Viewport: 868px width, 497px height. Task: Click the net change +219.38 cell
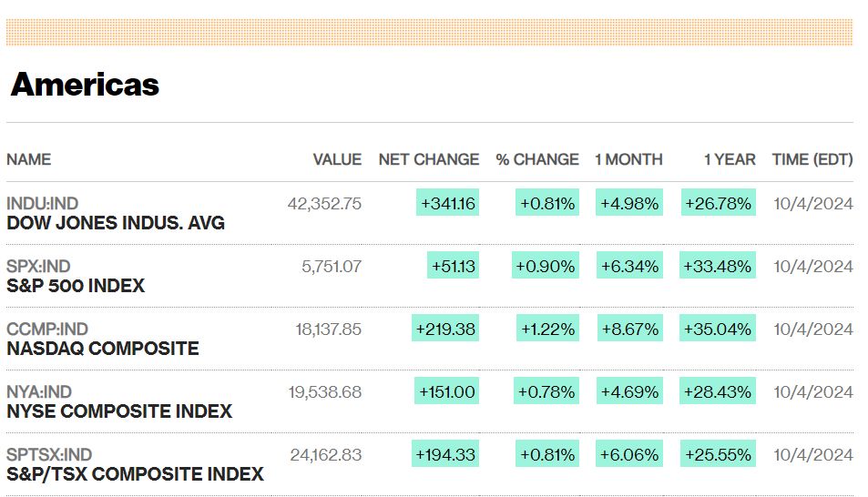click(445, 329)
